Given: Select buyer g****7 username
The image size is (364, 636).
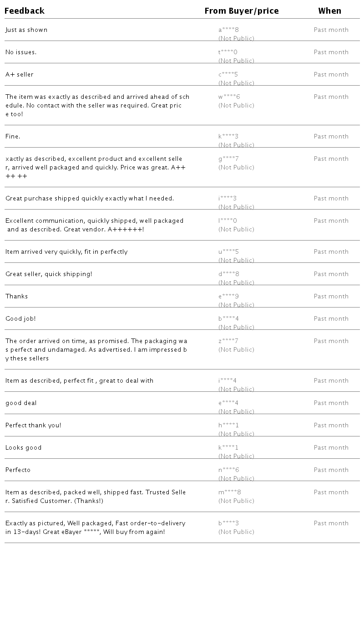Looking at the screenshot, I should 228,159.
